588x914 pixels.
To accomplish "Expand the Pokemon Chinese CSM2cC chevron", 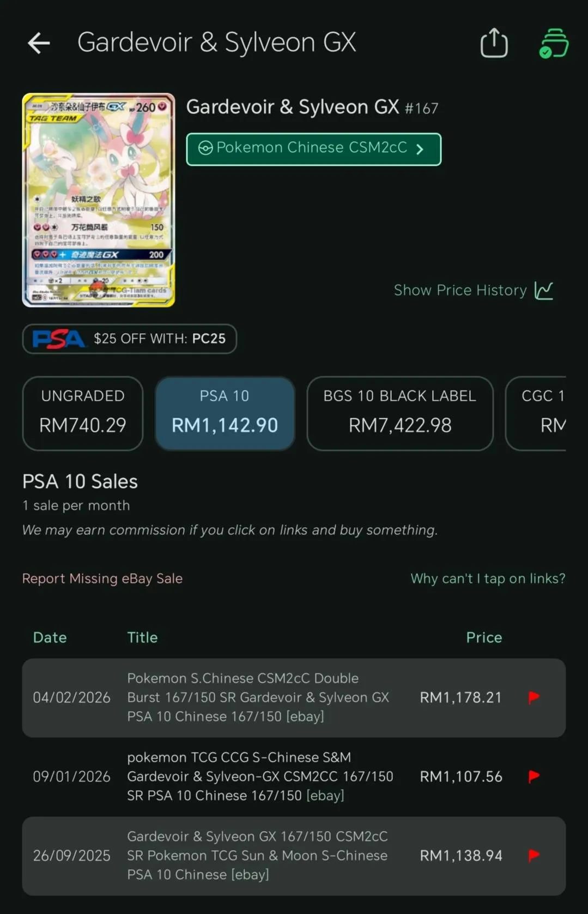I will pos(420,149).
